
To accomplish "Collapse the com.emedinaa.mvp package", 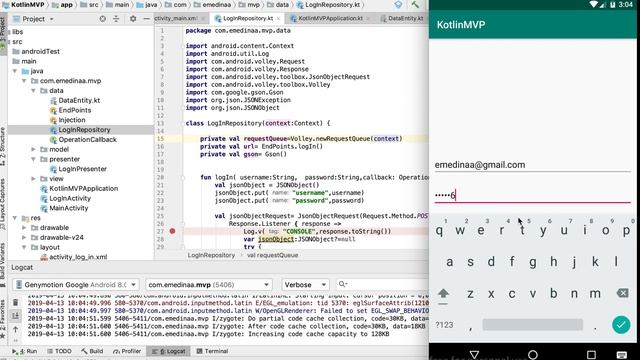I will click(24, 81).
